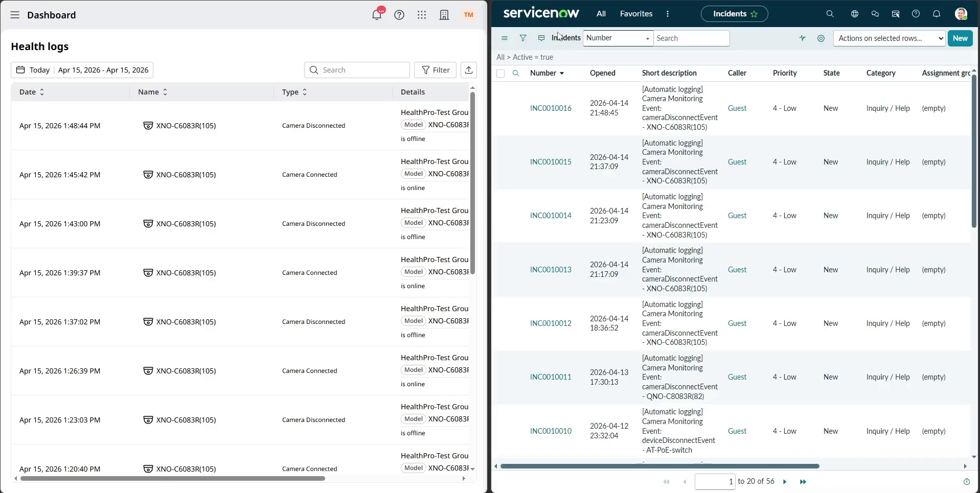The height and width of the screenshot is (493, 980).
Task: Click the ServiceNow sidebar/impersonation icon
Action: [896, 14]
